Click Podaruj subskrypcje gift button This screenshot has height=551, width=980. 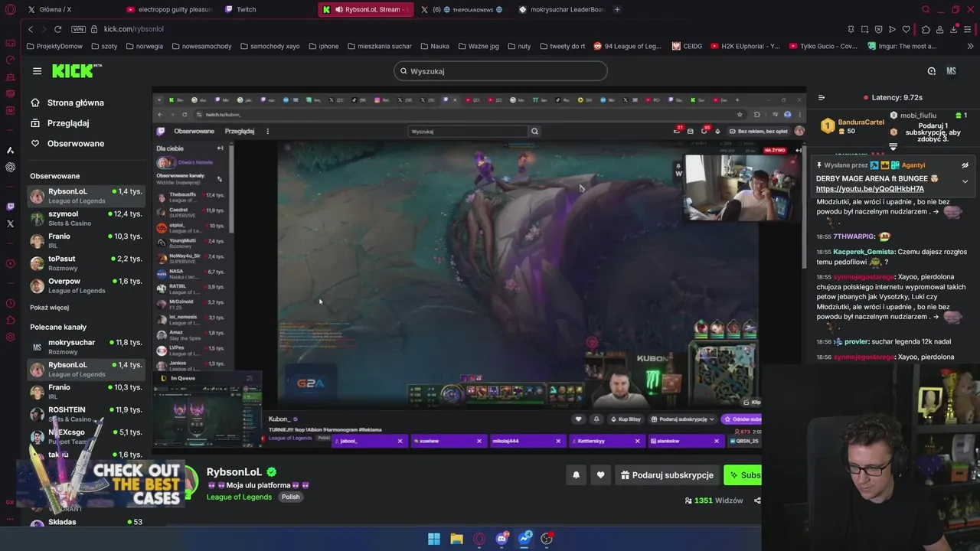click(x=666, y=475)
